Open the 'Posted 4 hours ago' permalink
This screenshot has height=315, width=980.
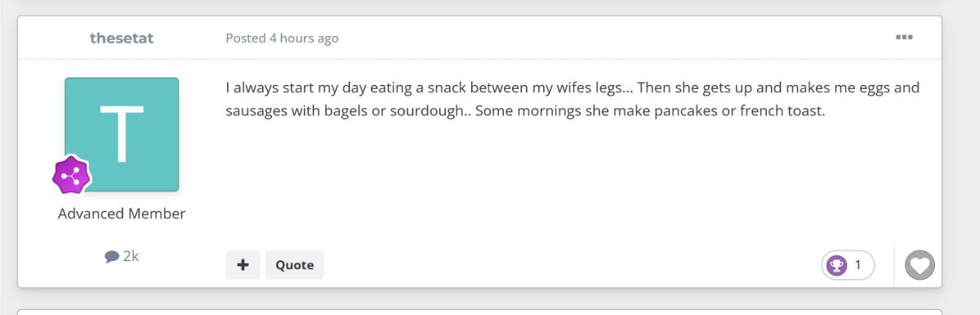(x=282, y=38)
